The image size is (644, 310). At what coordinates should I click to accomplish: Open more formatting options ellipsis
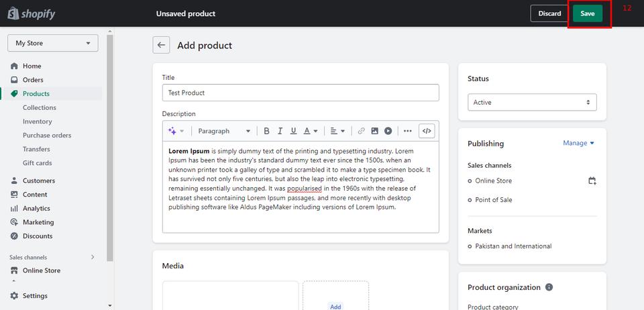click(x=407, y=131)
